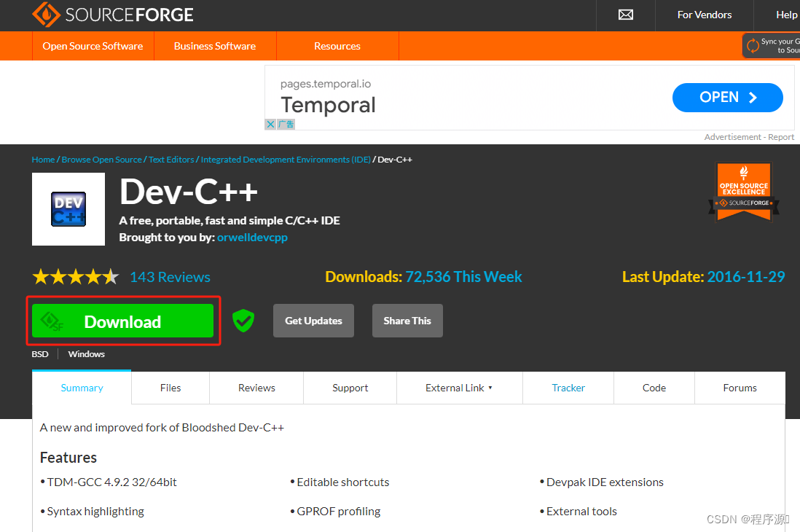Screen dimensions: 800x532
Task: Click the Temporal ad OPEN button
Action: [x=726, y=97]
